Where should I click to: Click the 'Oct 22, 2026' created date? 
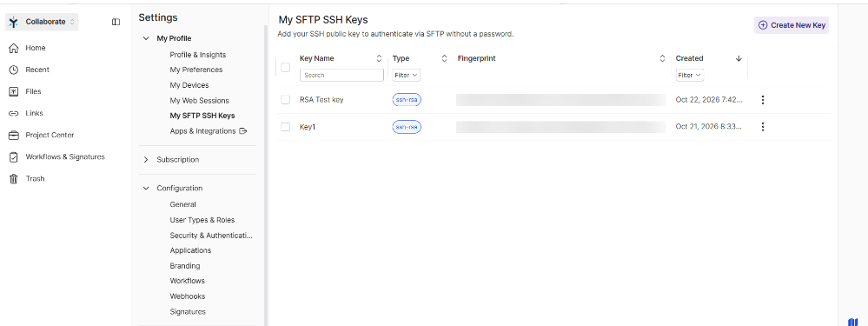tap(709, 100)
